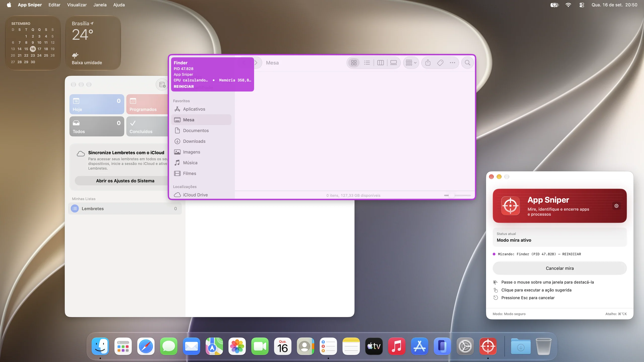Screen dimensions: 644x362
Task: Open the Editar menu
Action: tap(54, 5)
